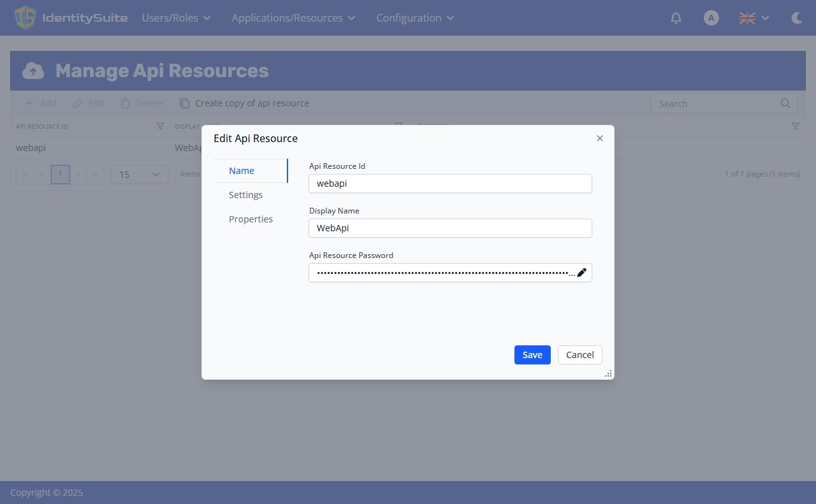Open the Configuration dropdown menu
The image size is (816, 504).
click(x=414, y=18)
